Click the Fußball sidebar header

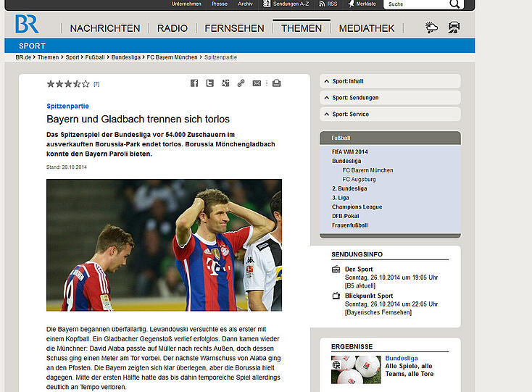tap(390, 138)
